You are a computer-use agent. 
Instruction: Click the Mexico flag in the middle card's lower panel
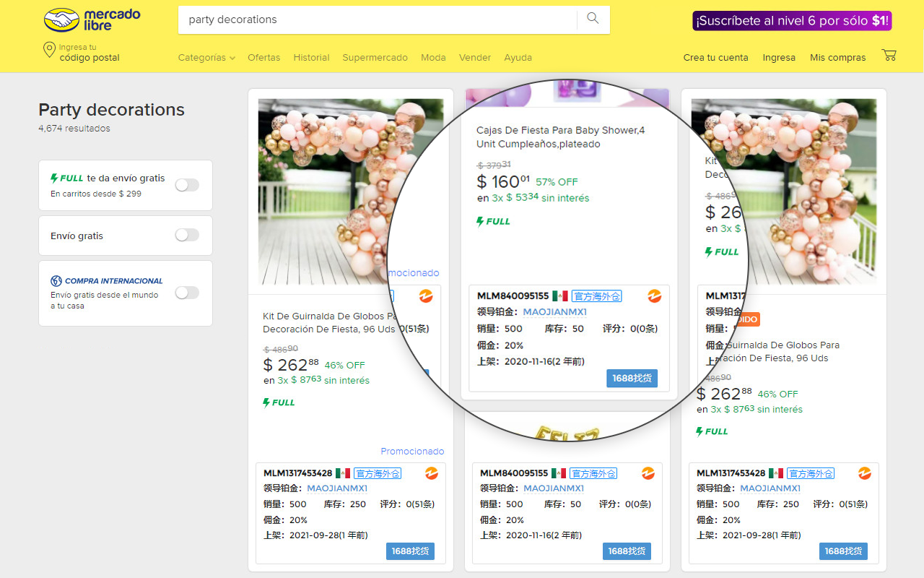click(x=559, y=473)
